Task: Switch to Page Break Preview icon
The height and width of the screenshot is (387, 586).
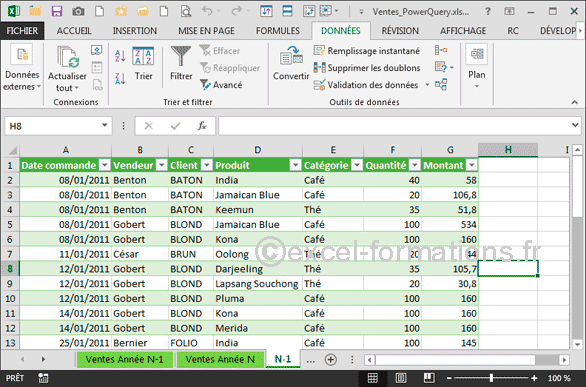Action: pos(429,378)
